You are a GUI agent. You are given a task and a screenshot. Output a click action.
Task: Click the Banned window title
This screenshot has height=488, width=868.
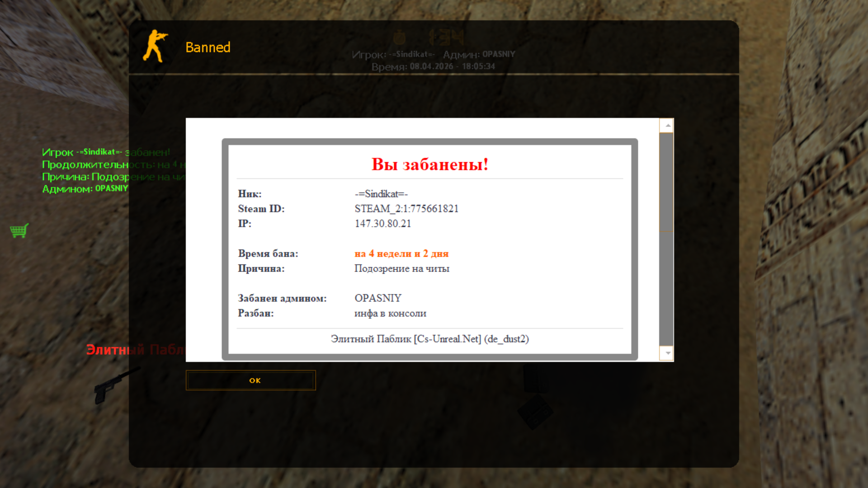pyautogui.click(x=208, y=47)
